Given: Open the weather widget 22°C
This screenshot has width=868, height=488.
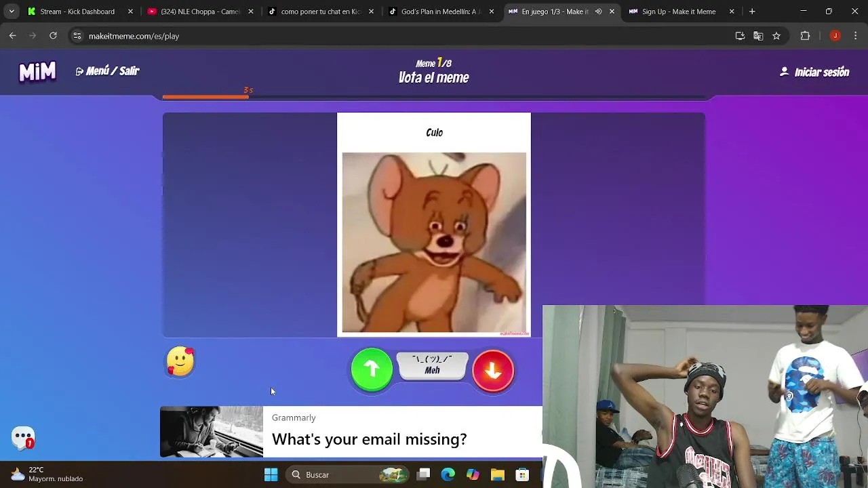Looking at the screenshot, I should pyautogui.click(x=46, y=474).
